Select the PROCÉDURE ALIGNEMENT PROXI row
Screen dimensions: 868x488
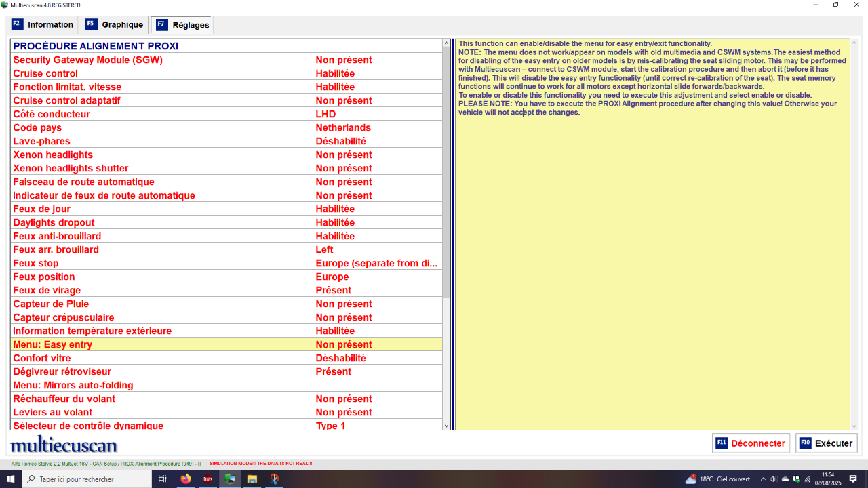226,46
